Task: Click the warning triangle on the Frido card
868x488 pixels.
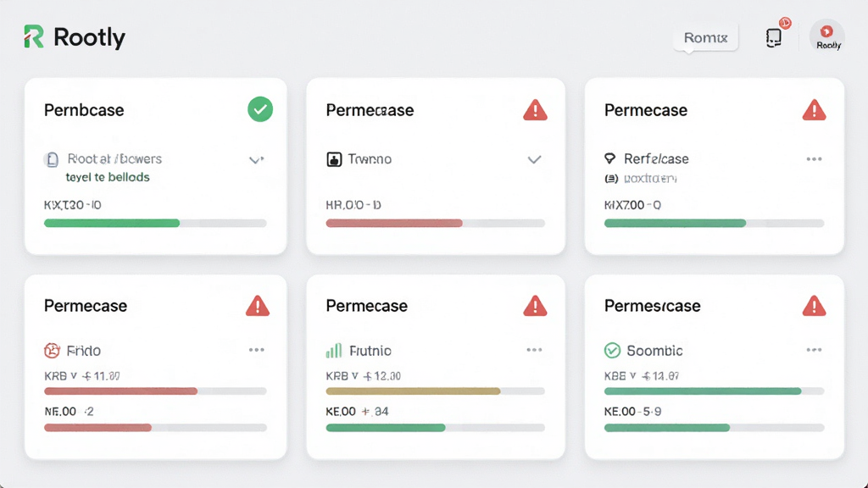Action: pos(258,305)
